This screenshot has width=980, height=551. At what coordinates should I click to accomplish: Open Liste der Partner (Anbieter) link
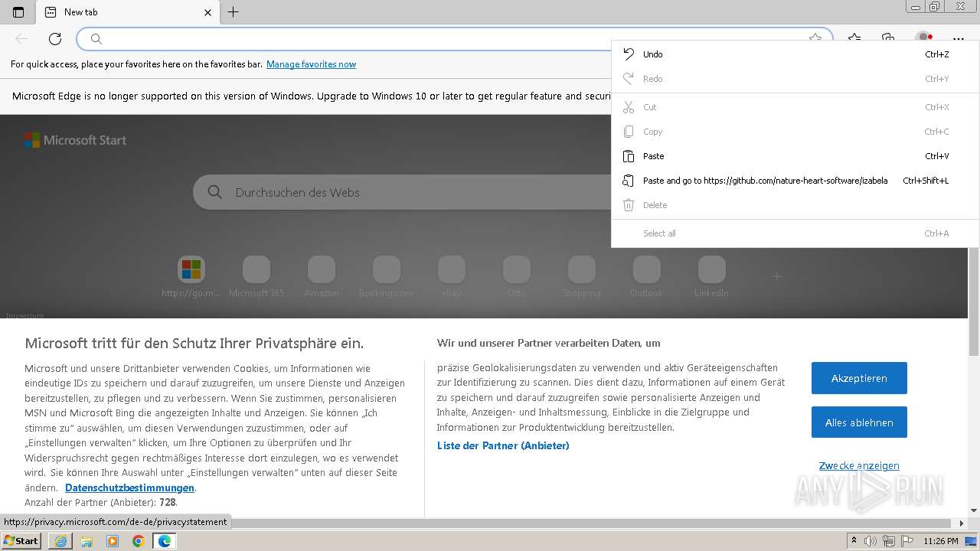[503, 445]
